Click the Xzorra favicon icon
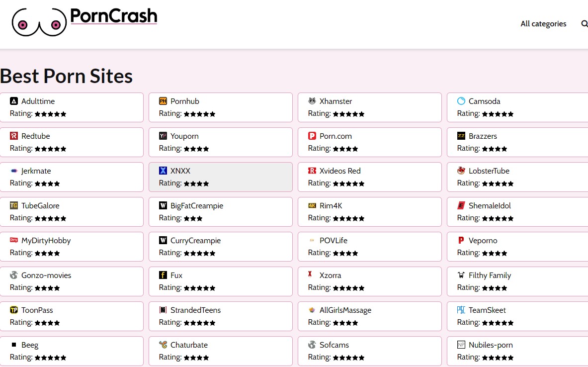This screenshot has height=367, width=588. point(310,274)
